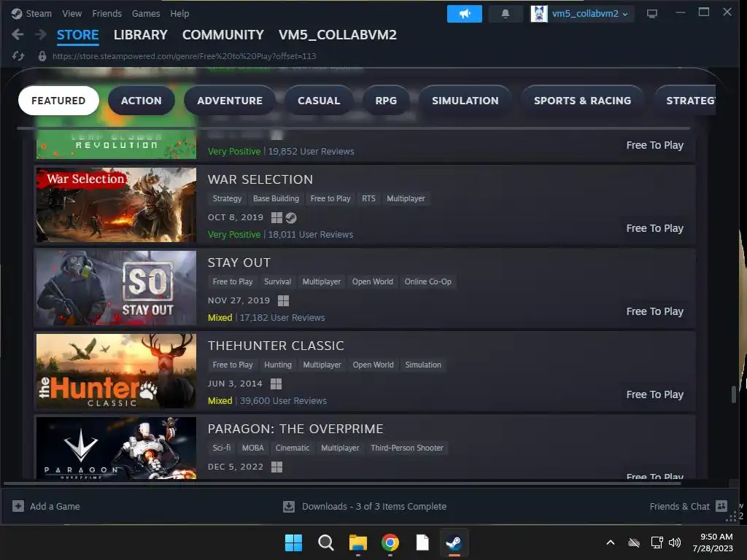The height and width of the screenshot is (560, 747).
Task: Open File Explorer from the taskbar
Action: tap(357, 542)
